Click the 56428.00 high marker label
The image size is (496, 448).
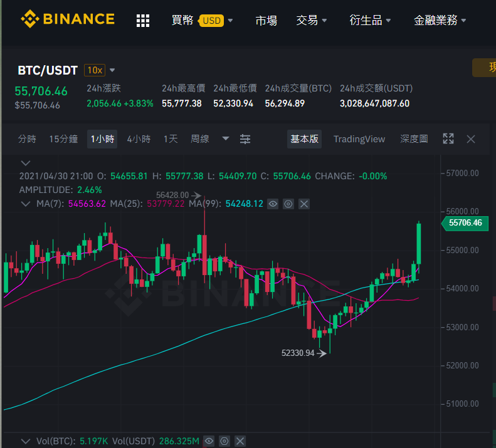click(172, 195)
